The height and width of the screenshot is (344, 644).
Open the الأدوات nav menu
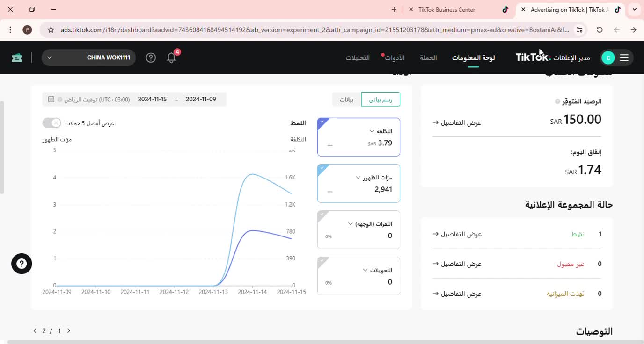pyautogui.click(x=395, y=57)
